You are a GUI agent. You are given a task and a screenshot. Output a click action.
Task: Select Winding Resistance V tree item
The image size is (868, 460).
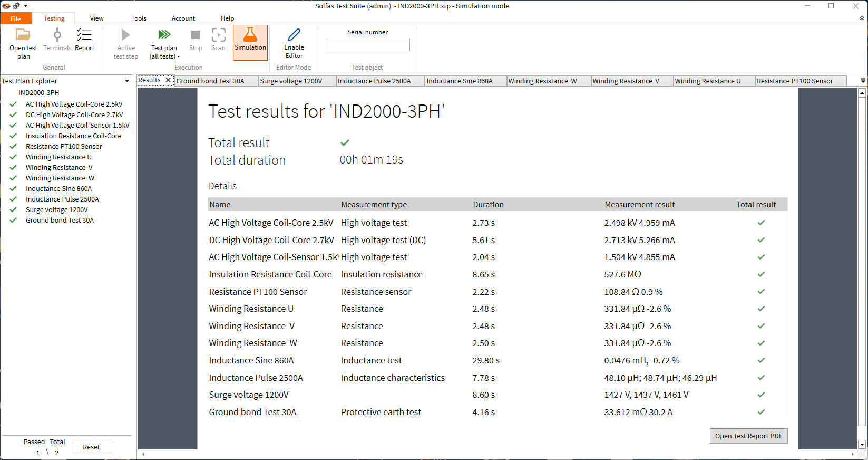pyautogui.click(x=59, y=167)
